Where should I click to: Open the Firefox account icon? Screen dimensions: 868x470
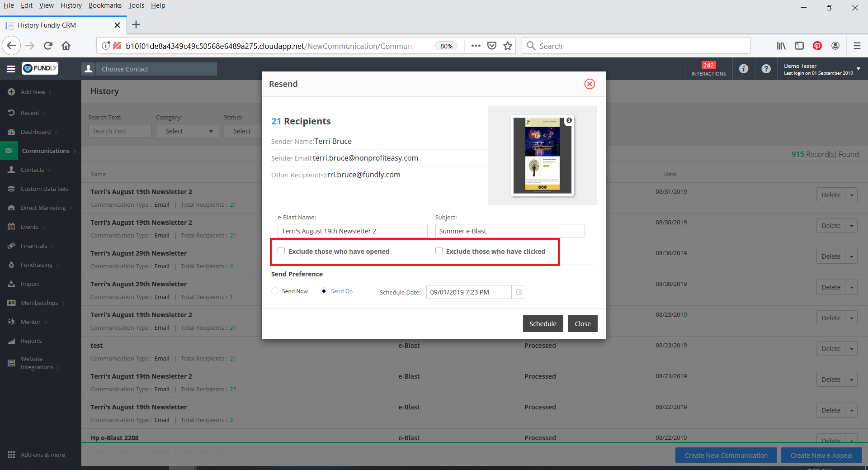tap(835, 46)
